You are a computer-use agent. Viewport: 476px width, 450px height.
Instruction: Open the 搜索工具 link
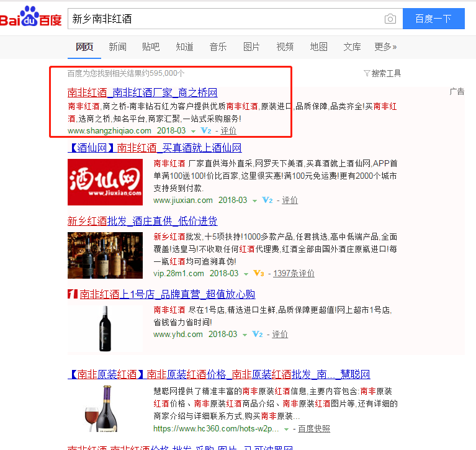386,73
